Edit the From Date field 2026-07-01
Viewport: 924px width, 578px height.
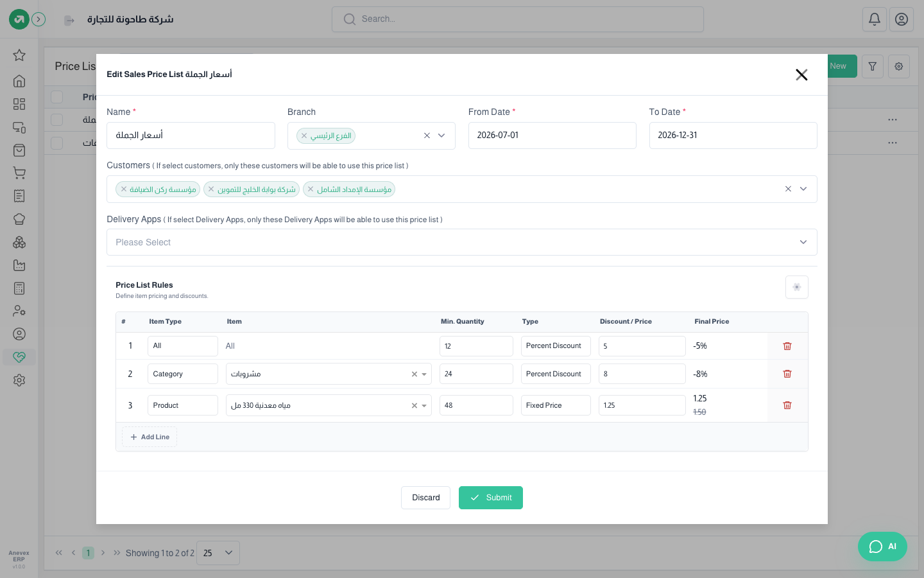(552, 136)
